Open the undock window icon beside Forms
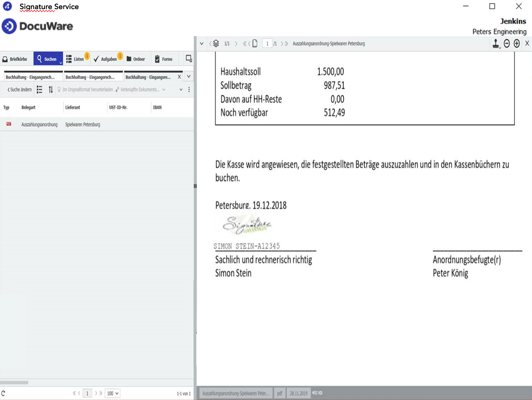 [189, 58]
